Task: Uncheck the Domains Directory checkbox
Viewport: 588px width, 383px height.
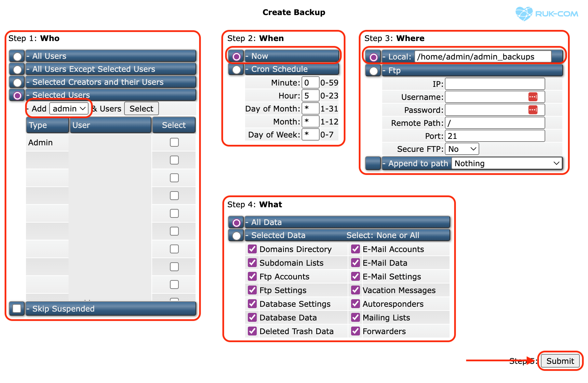Action: [252, 249]
